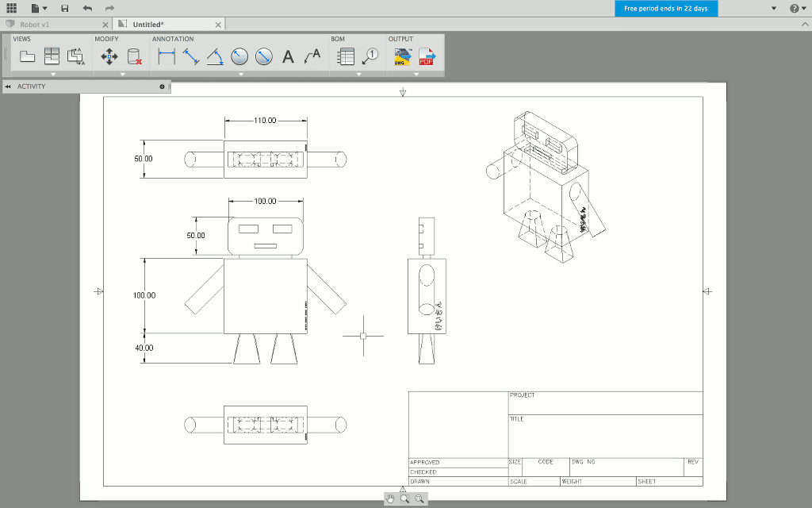
Task: Open the data panel grid icon
Action: [11, 8]
